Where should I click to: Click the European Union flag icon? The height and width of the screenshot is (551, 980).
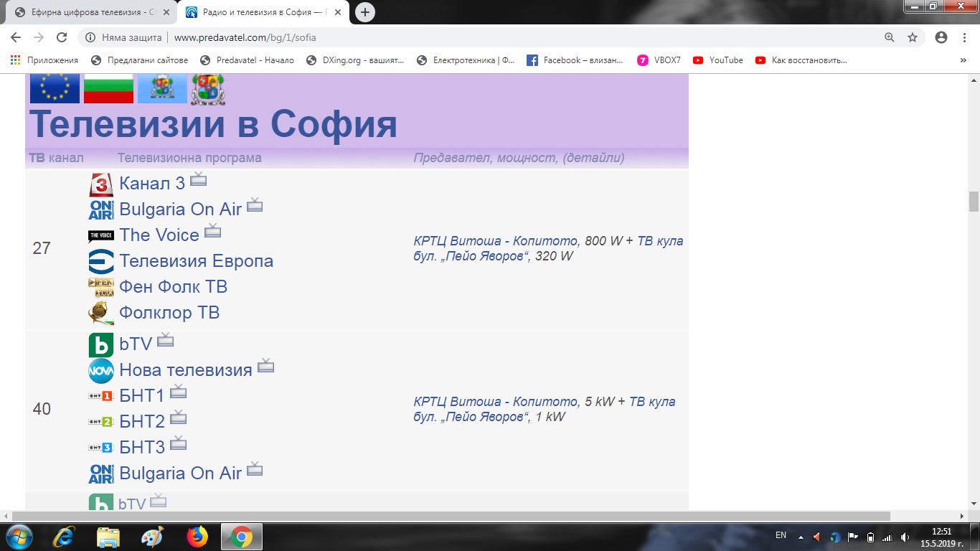(x=55, y=88)
